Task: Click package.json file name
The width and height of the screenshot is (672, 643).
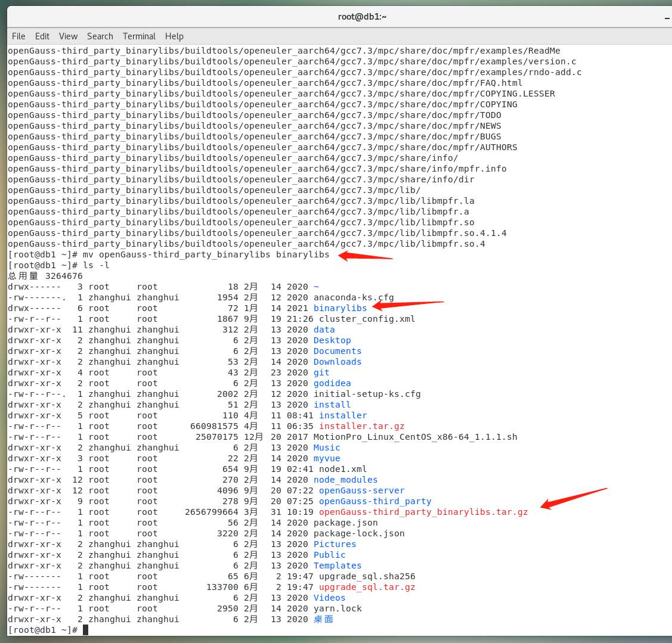Action: pos(345,523)
